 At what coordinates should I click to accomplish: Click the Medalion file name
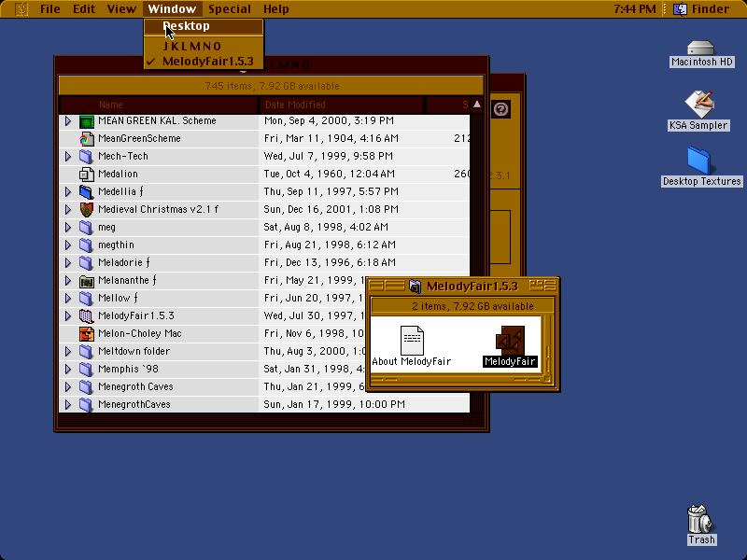[118, 175]
